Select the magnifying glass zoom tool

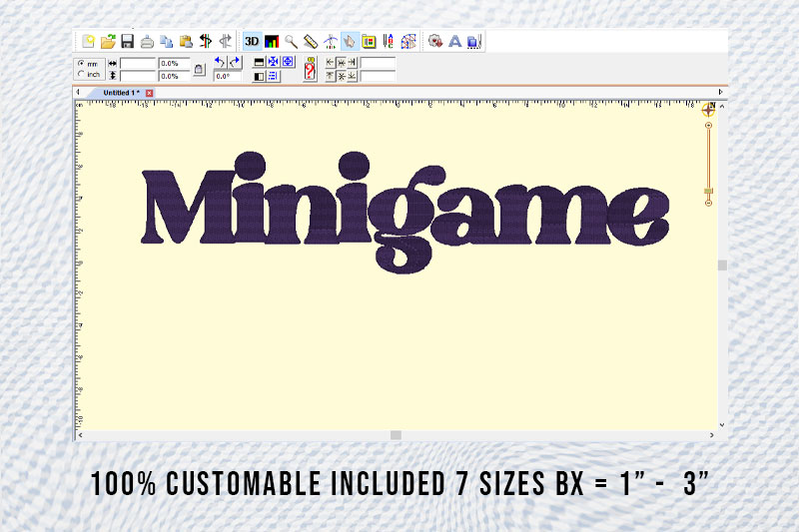pyautogui.click(x=291, y=41)
